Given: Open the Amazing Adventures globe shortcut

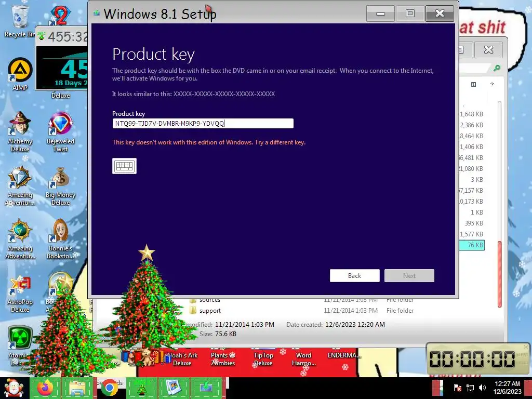Looking at the screenshot, I should (20, 239).
